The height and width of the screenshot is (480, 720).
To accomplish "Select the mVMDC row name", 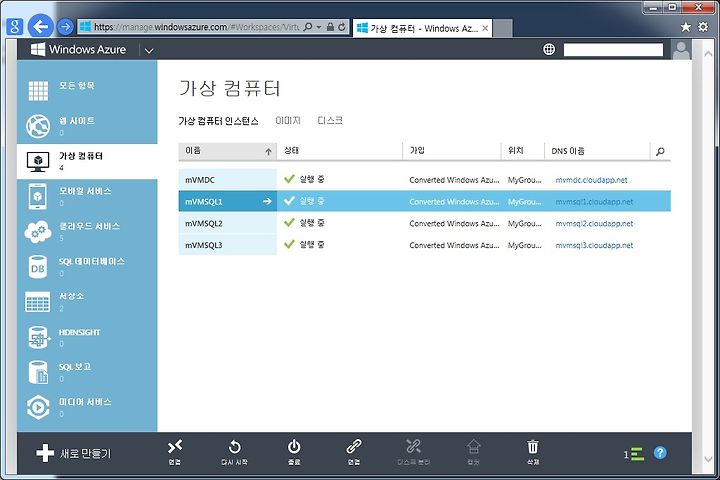I will point(200,180).
